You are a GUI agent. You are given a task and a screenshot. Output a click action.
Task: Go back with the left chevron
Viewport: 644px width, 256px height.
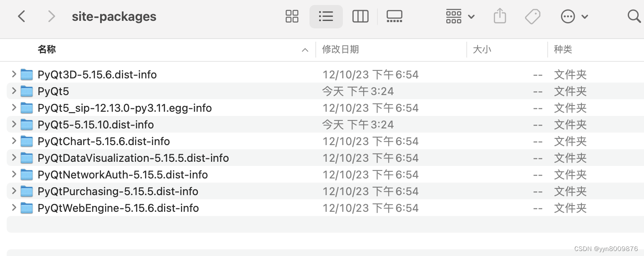(x=22, y=17)
